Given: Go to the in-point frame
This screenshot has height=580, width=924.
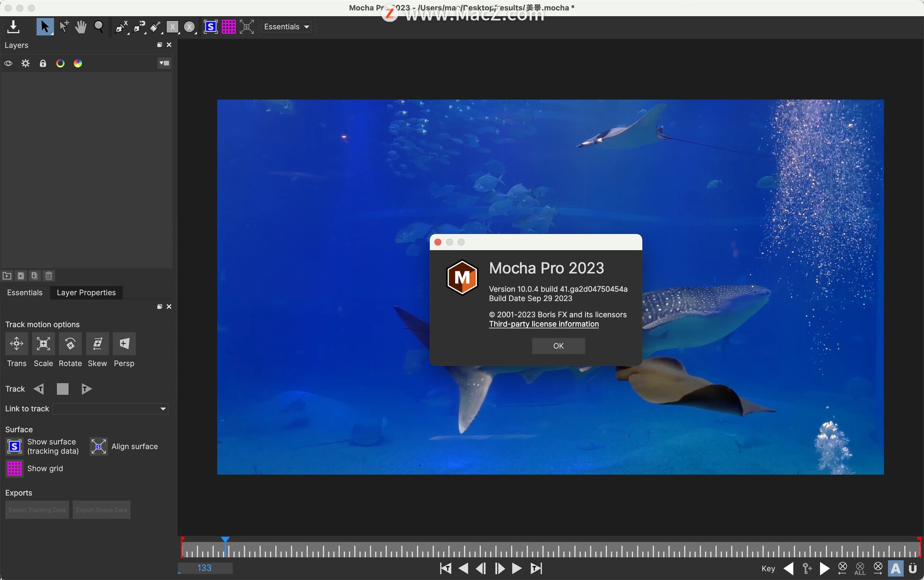Looking at the screenshot, I should coord(446,568).
